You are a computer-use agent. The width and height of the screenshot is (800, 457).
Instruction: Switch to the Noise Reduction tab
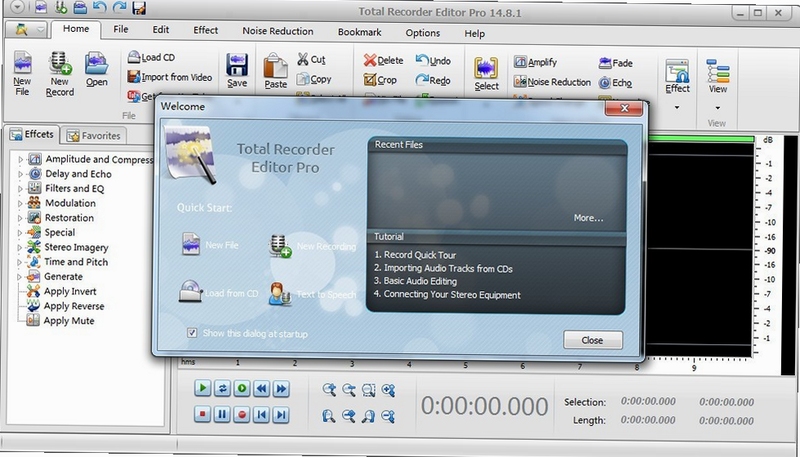(x=278, y=31)
